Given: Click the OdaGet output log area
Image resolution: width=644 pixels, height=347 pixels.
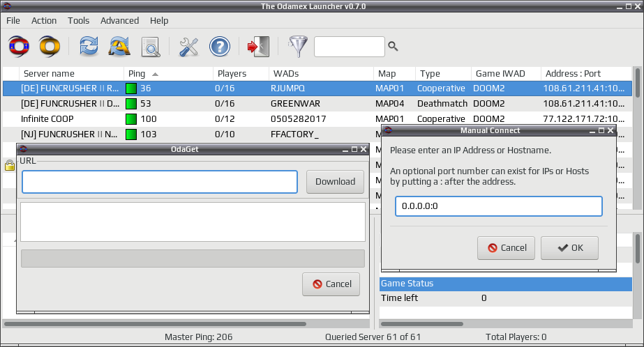Looking at the screenshot, I should (x=193, y=222).
